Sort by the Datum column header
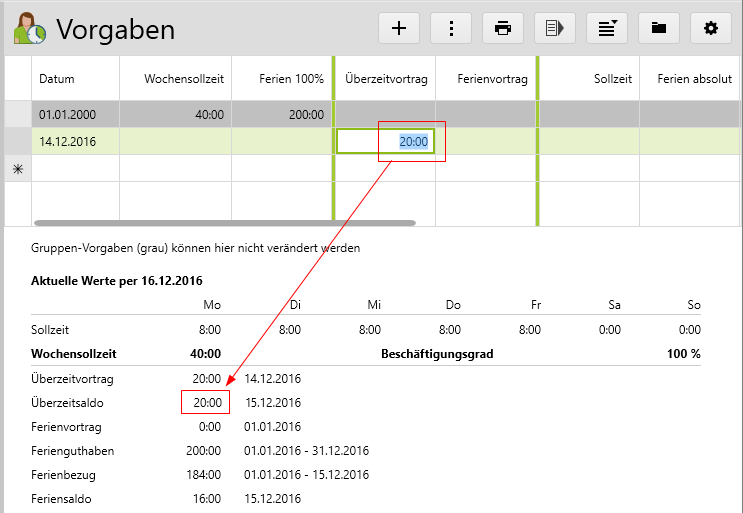The width and height of the screenshot is (743, 513). (57, 79)
